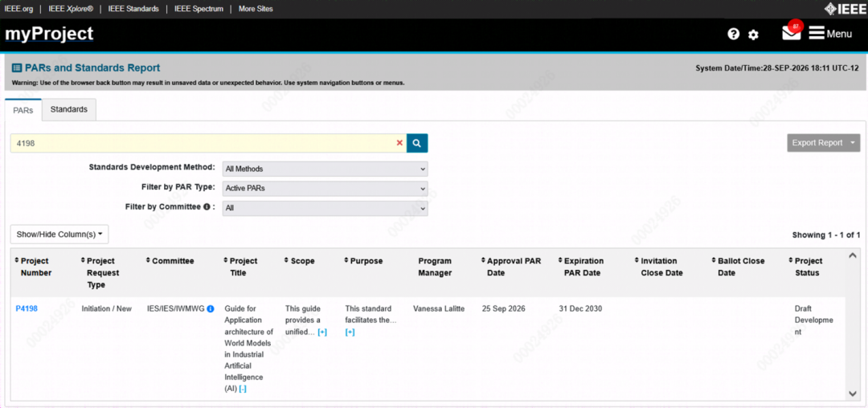Open IEEE Xplore link
Image resolution: width=868 pixels, height=408 pixels.
tap(69, 9)
